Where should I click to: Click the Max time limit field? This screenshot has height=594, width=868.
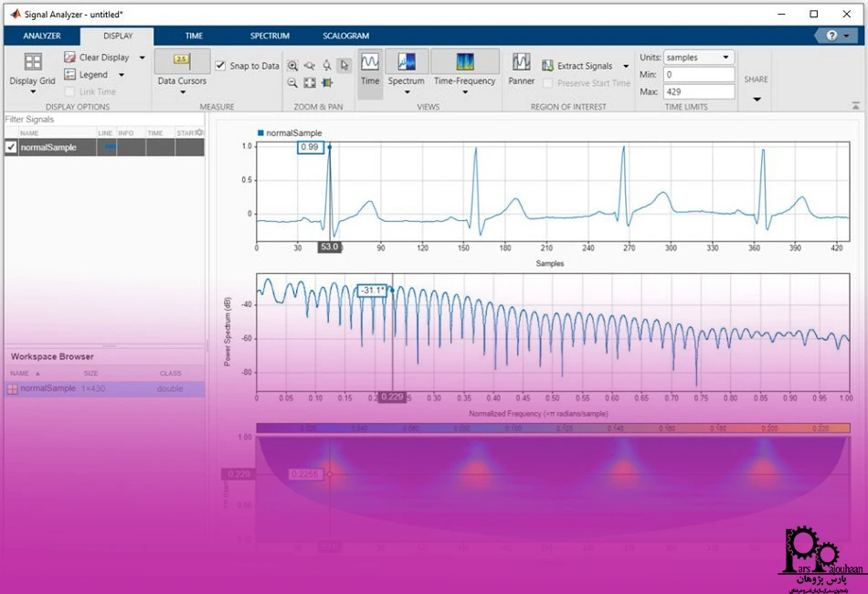699,91
